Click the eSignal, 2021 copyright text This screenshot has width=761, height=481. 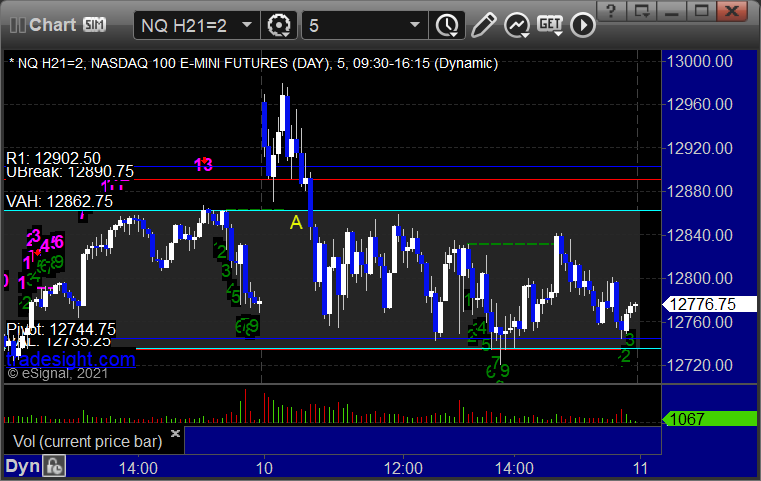tap(58, 373)
